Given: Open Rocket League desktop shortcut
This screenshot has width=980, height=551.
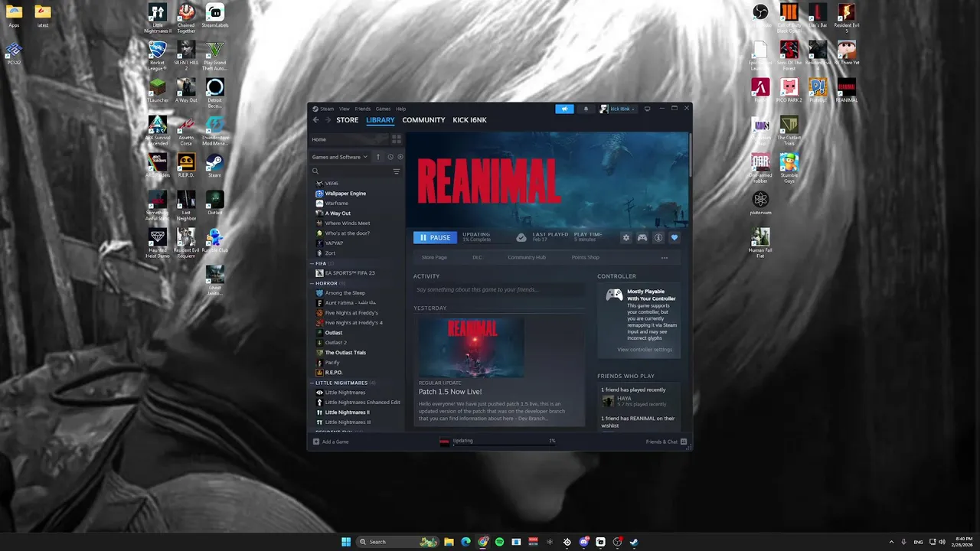Looking at the screenshot, I should 158,55.
